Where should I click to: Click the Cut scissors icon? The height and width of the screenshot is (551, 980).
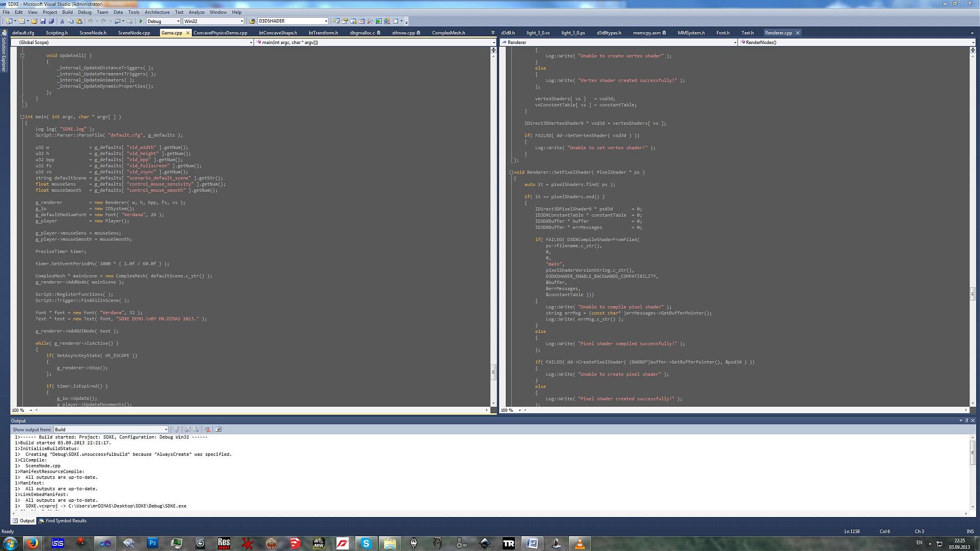(x=62, y=21)
